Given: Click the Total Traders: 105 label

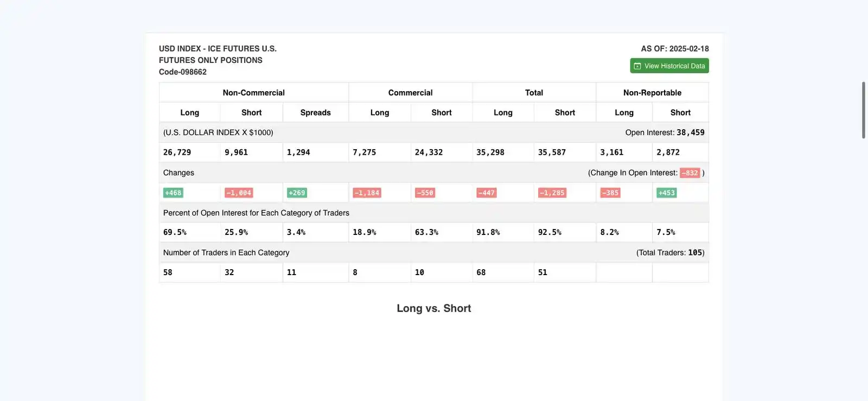Looking at the screenshot, I should click(671, 253).
